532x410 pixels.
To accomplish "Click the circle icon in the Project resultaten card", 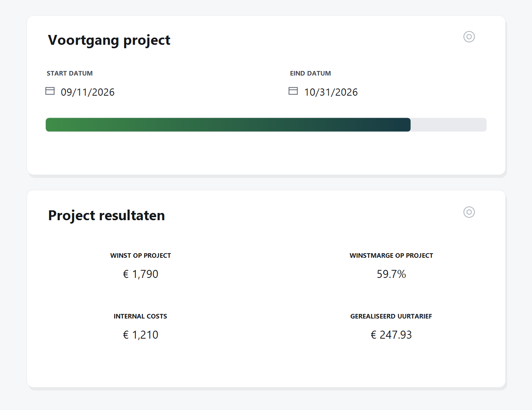I will (469, 212).
